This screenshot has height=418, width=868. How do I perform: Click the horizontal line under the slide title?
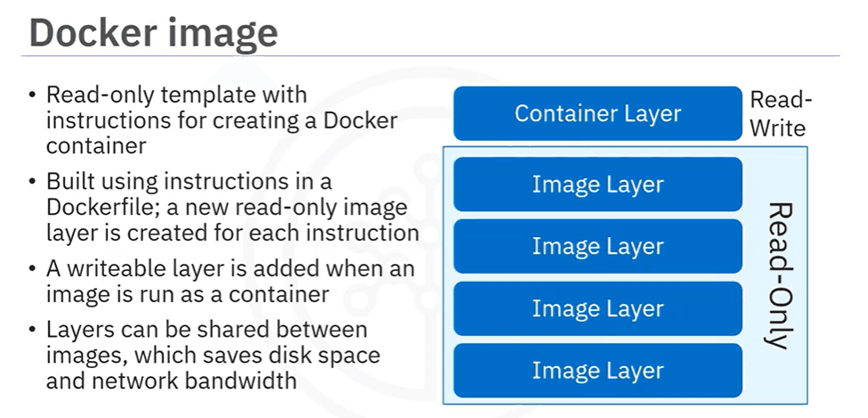coord(427,57)
